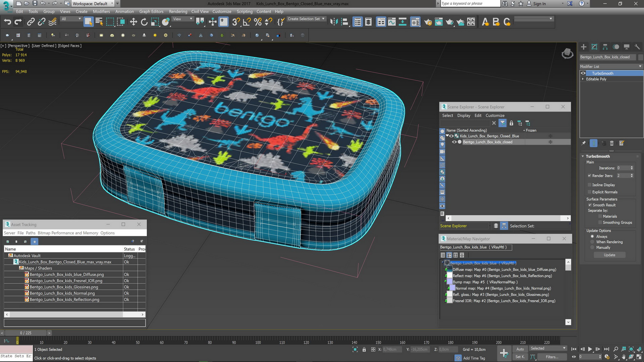Open the Utilities command panel tab
This screenshot has height=362, width=644.
(637, 47)
